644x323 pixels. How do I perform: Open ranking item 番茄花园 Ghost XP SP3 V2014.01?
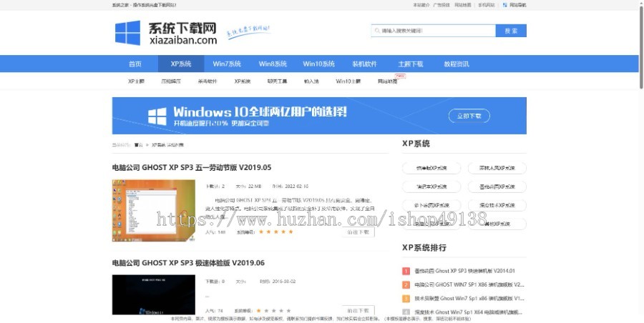tap(464, 271)
